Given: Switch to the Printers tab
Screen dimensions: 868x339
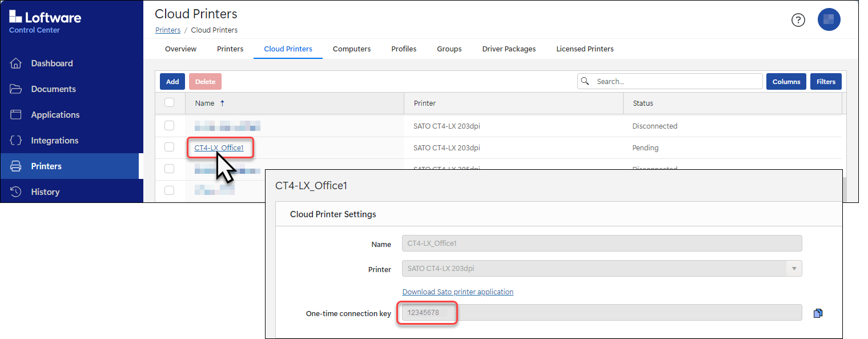Looking at the screenshot, I should pos(230,49).
